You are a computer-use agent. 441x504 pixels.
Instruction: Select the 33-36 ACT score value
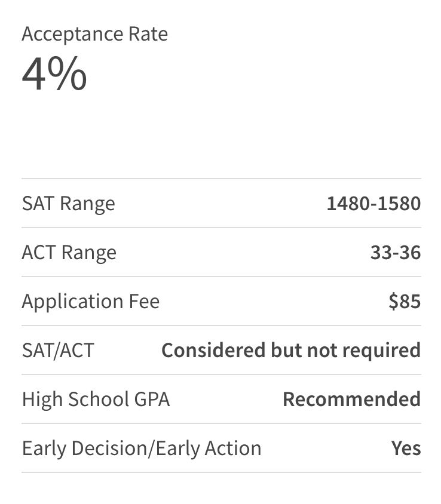[395, 253]
